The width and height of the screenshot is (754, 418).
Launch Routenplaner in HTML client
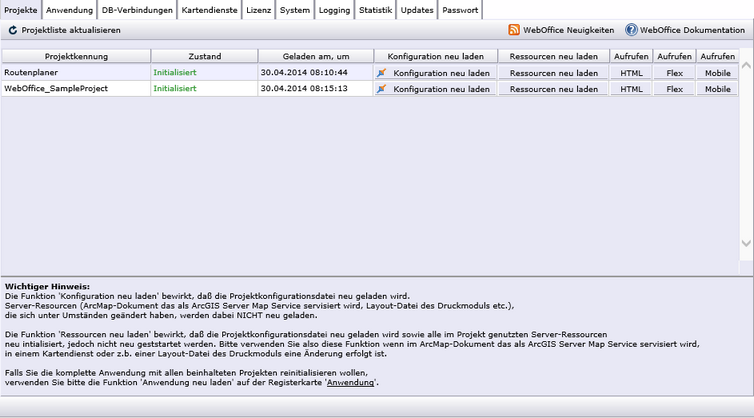point(631,73)
